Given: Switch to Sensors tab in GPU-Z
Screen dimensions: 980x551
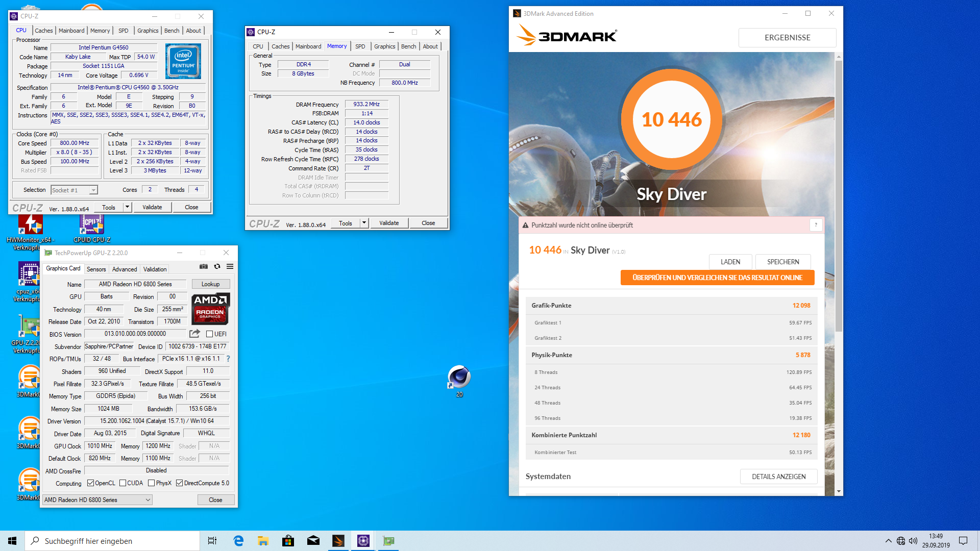Looking at the screenshot, I should 96,269.
